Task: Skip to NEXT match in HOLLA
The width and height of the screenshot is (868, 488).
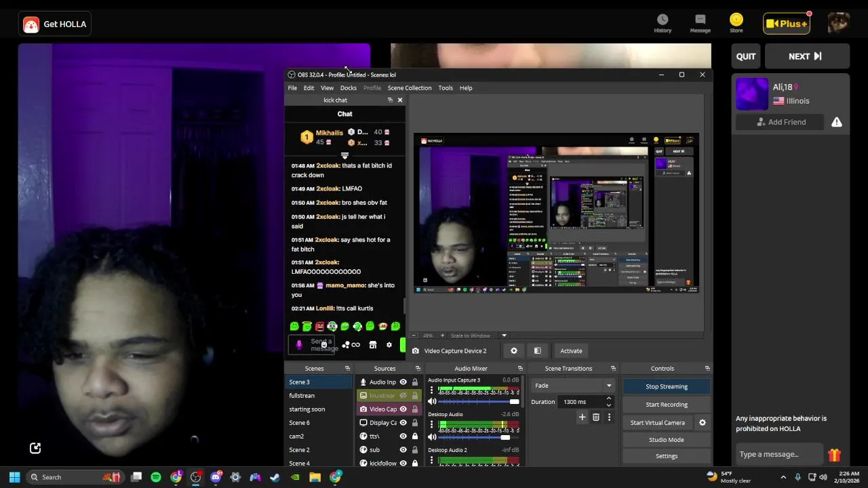Action: coord(807,56)
